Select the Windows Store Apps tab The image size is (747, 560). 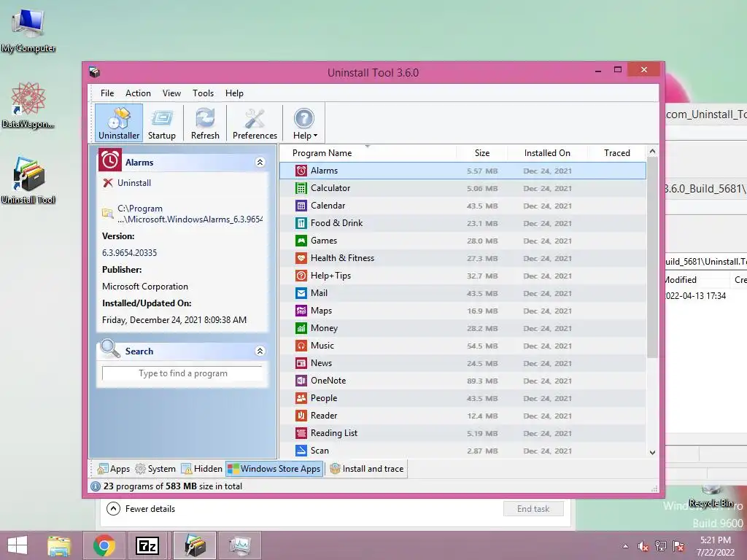click(x=274, y=469)
